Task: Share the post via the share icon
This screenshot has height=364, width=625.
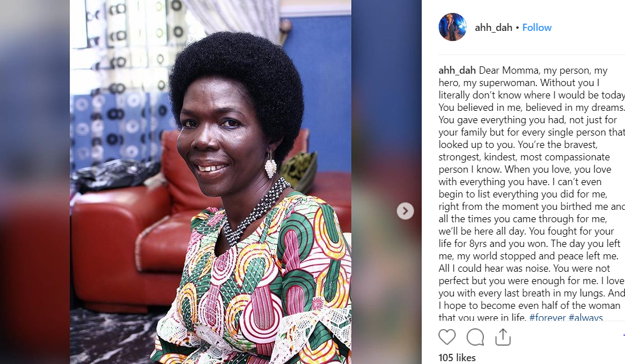Action: click(503, 337)
